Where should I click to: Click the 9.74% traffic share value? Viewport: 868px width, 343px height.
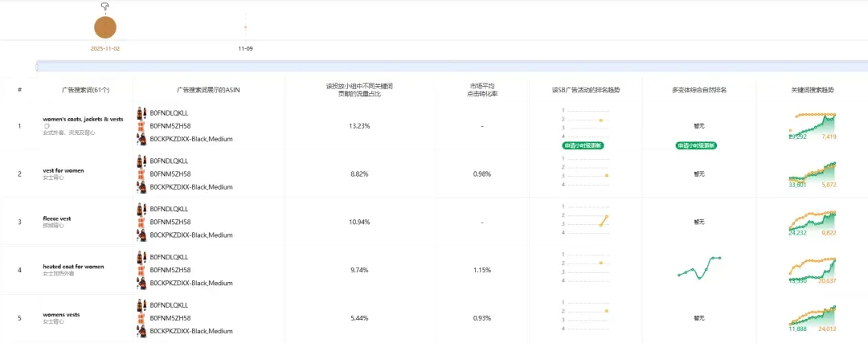click(x=359, y=270)
